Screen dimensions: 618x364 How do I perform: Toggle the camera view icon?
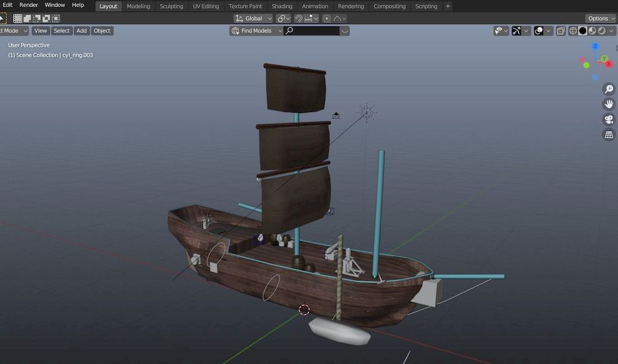609,119
